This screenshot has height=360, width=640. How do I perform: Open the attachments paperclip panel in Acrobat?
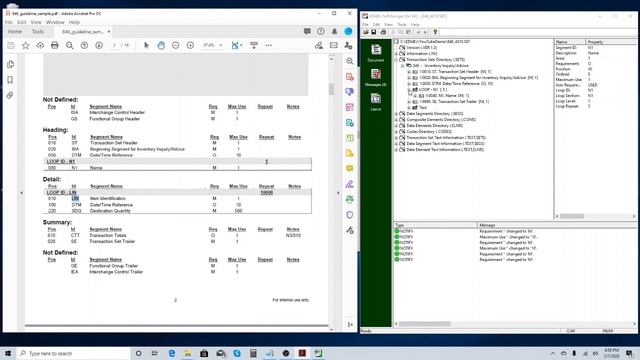click(10, 95)
